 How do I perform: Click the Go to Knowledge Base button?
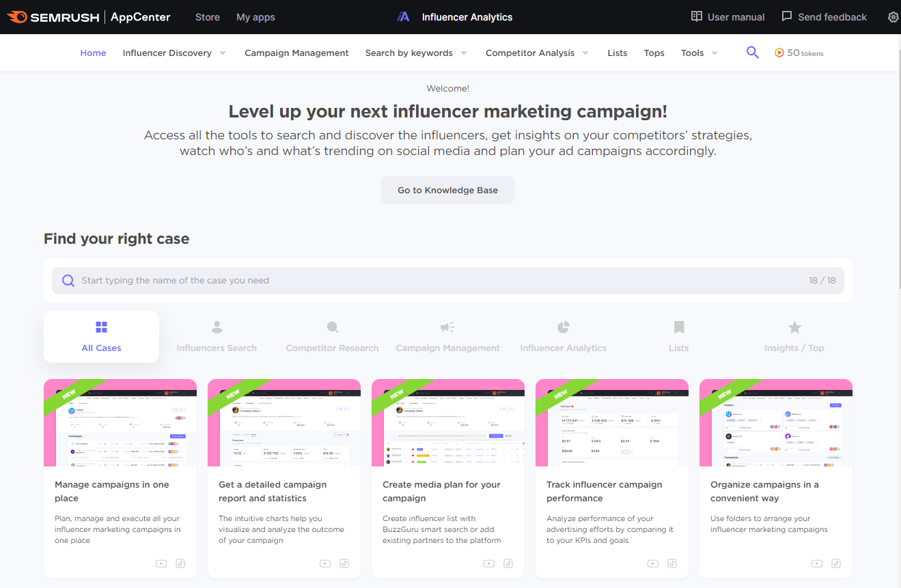pyautogui.click(x=447, y=189)
